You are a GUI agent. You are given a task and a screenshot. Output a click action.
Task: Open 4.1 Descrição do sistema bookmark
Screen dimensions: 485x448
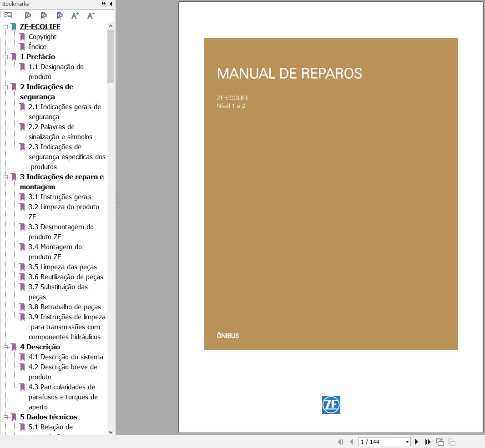tap(66, 357)
